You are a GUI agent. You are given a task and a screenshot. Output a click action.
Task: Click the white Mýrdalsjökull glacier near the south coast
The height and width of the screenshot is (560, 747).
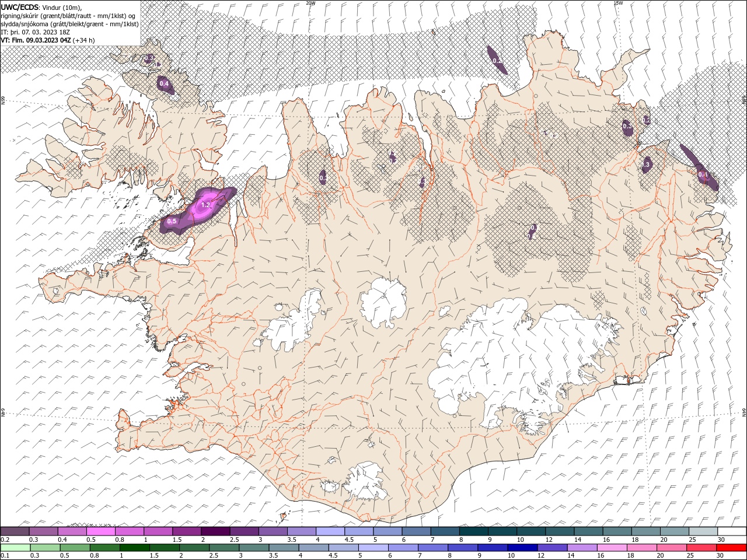click(x=366, y=482)
